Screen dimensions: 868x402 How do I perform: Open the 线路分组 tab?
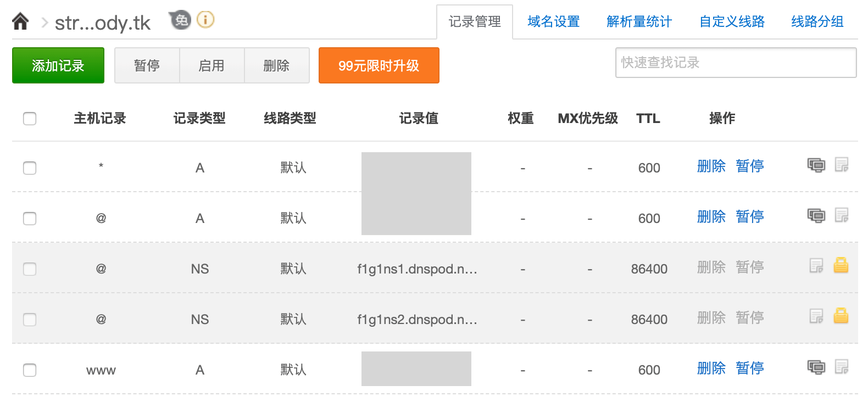pyautogui.click(x=817, y=21)
